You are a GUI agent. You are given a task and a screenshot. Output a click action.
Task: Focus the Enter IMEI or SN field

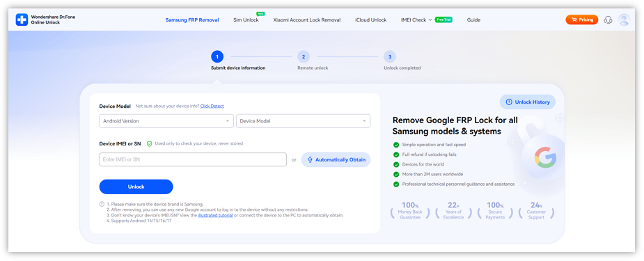pyautogui.click(x=193, y=159)
